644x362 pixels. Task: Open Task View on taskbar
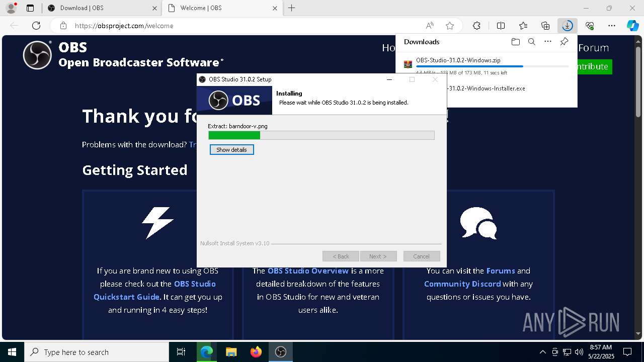(181, 352)
